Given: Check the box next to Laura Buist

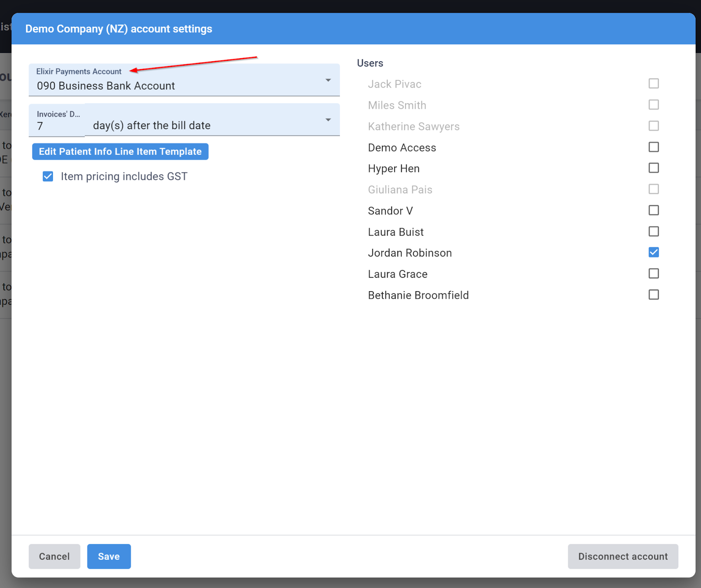Looking at the screenshot, I should (653, 231).
